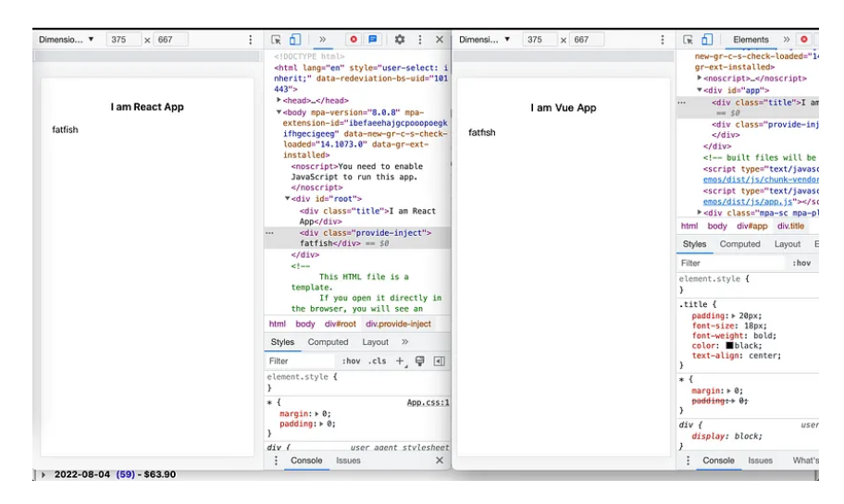Open device toolbar options menu for React app
This screenshot has width=844, height=504.
250,40
